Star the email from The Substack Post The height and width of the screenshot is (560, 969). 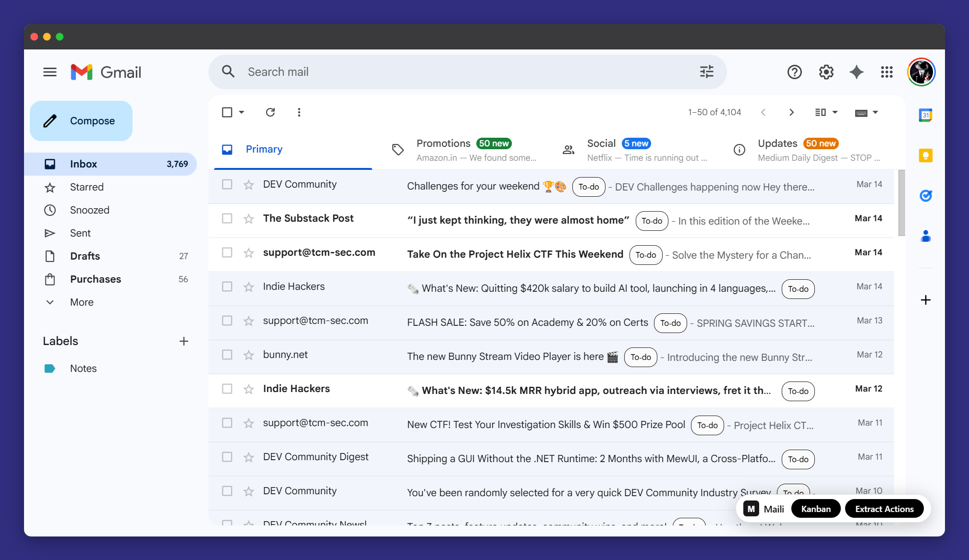[249, 218]
